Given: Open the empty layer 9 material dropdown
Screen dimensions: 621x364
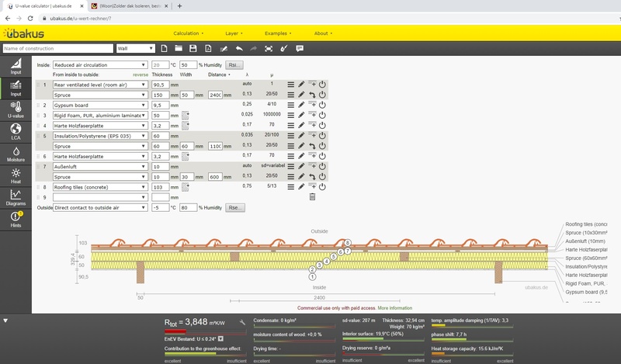Looking at the screenshot, I should click(x=100, y=197).
